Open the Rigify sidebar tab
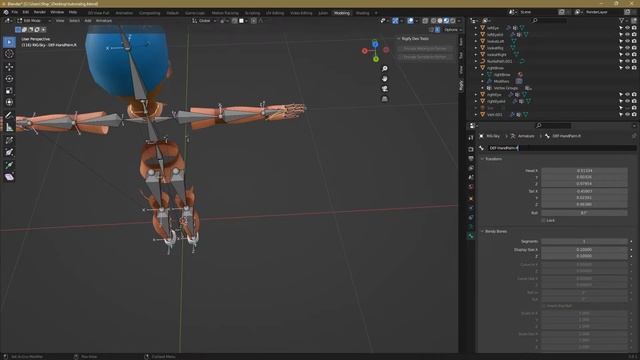 click(461, 85)
